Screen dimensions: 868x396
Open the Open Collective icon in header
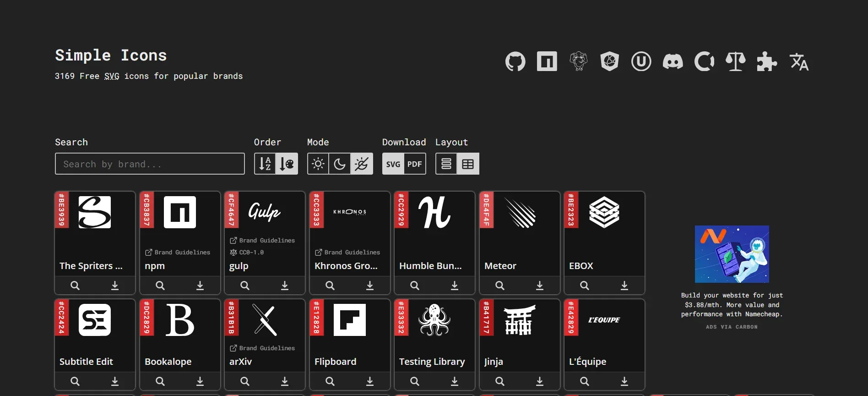705,61
